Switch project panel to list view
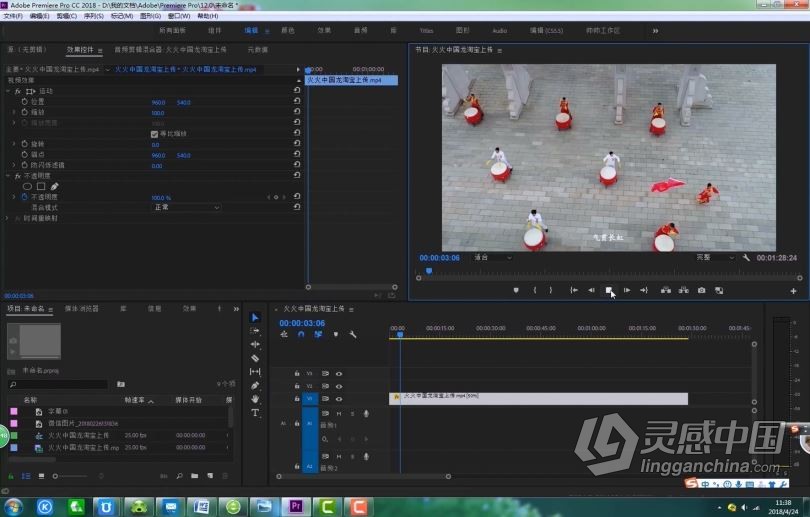Image resolution: width=810 pixels, height=517 pixels. tap(26, 476)
